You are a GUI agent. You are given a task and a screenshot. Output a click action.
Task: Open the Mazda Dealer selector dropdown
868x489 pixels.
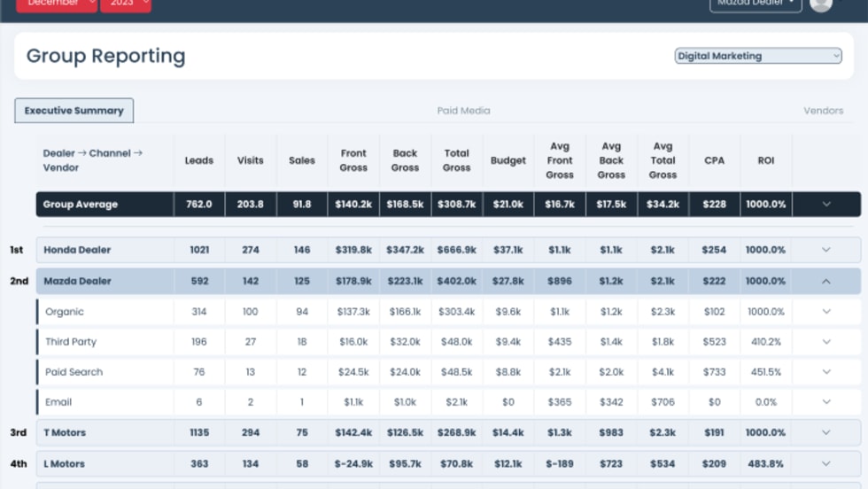(x=755, y=4)
